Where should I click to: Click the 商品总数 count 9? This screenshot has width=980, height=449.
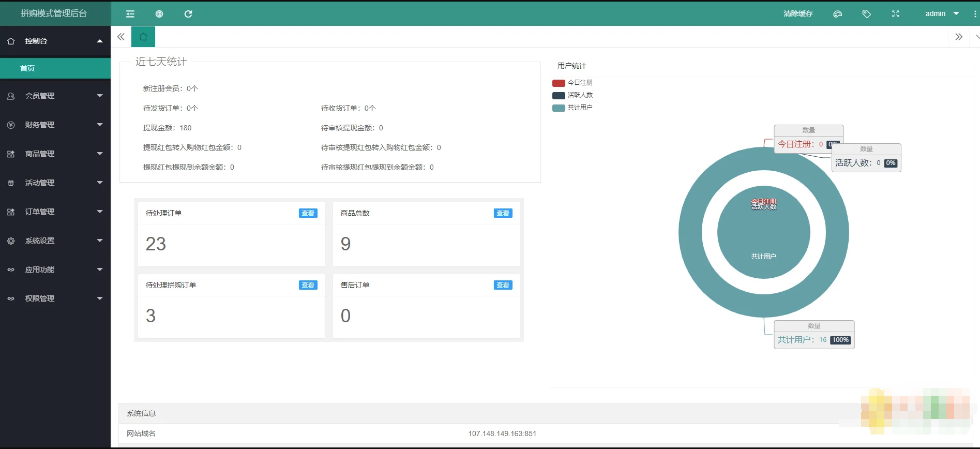pyautogui.click(x=345, y=244)
